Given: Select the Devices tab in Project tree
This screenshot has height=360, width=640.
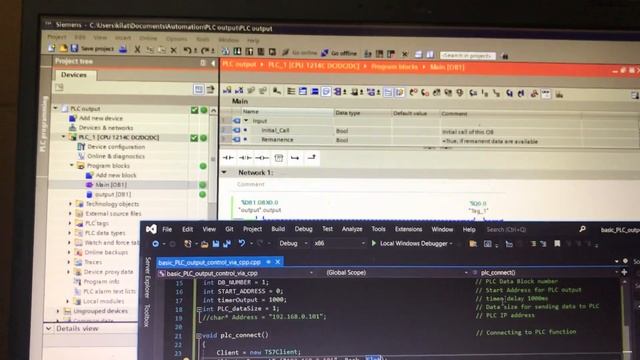Looking at the screenshot, I should point(74,75).
